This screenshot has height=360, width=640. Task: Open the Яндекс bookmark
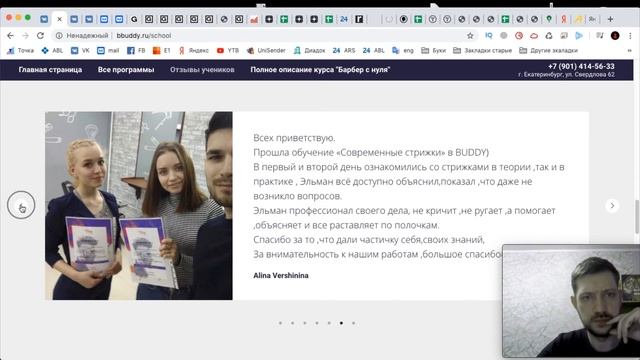click(x=194, y=51)
